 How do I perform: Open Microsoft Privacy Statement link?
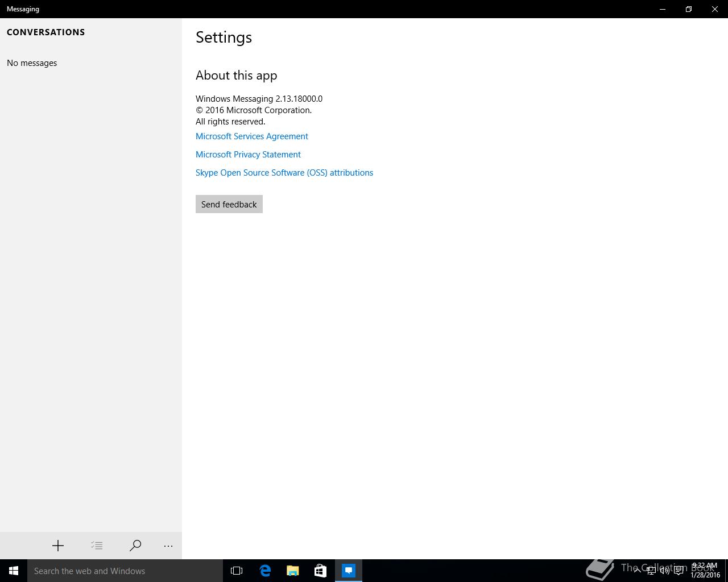tap(248, 155)
